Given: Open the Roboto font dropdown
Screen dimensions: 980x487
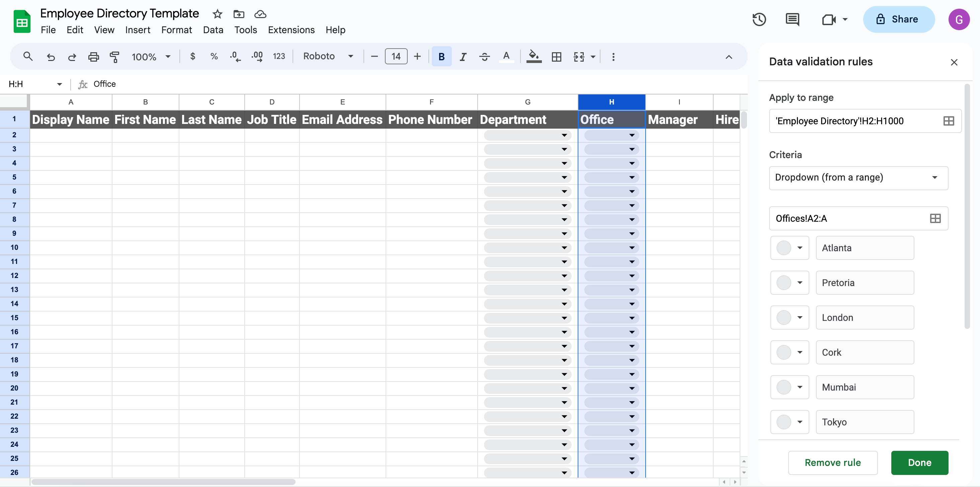Looking at the screenshot, I should pyautogui.click(x=328, y=56).
